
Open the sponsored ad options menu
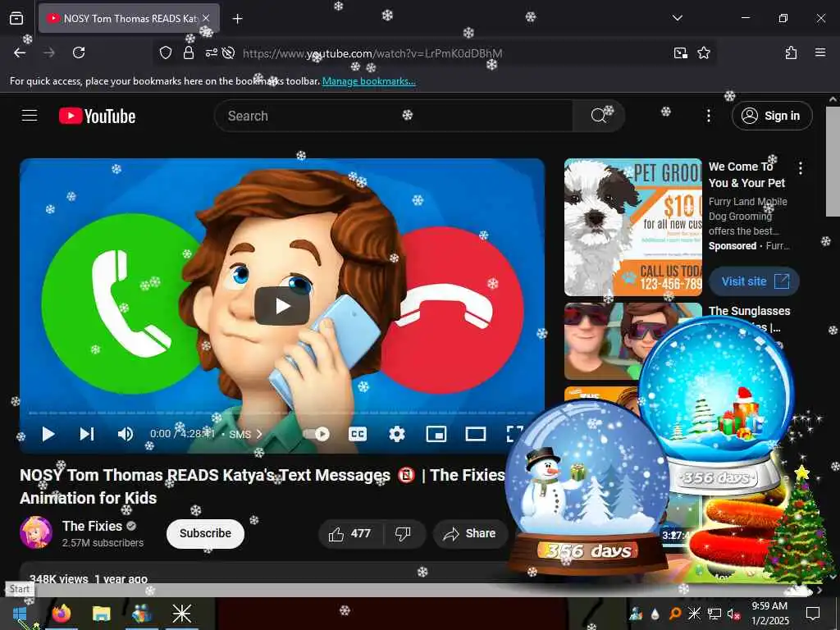pyautogui.click(x=801, y=168)
